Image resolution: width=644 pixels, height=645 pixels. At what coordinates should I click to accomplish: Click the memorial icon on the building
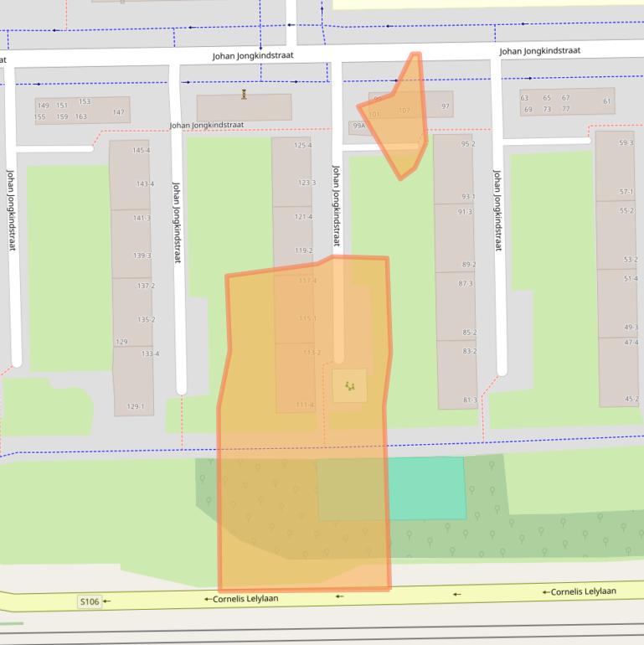click(x=244, y=94)
